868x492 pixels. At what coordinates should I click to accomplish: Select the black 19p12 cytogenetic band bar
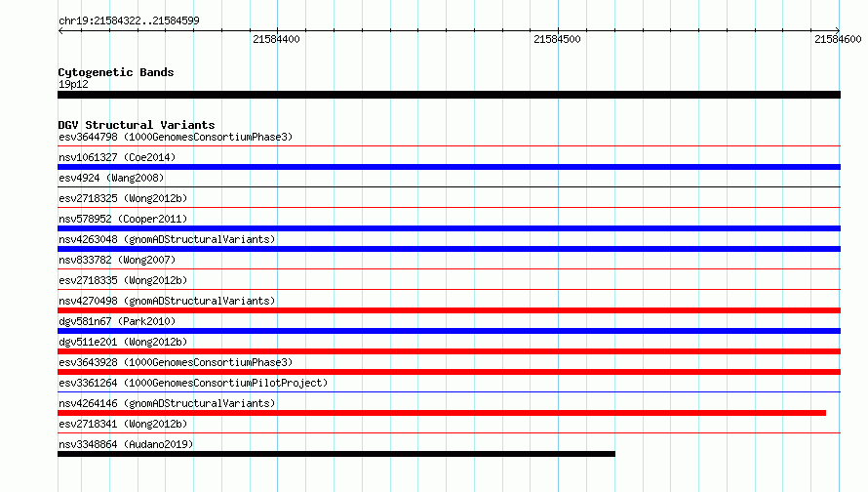pyautogui.click(x=449, y=95)
